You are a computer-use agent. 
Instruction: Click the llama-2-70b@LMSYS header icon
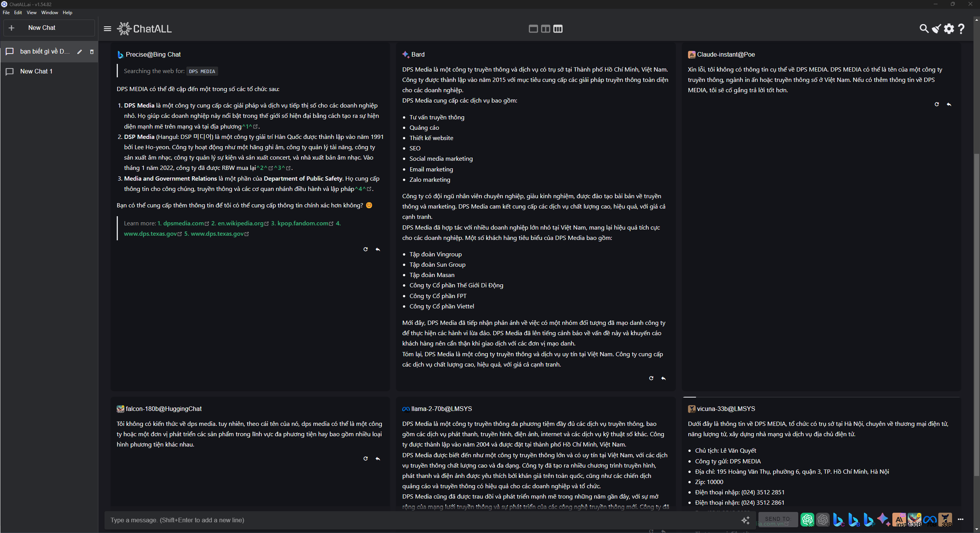(x=406, y=409)
